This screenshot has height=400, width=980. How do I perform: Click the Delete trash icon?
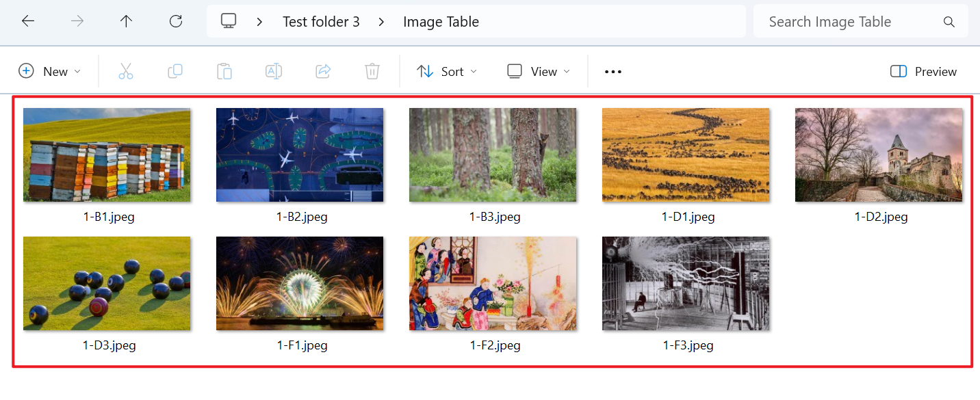point(372,70)
